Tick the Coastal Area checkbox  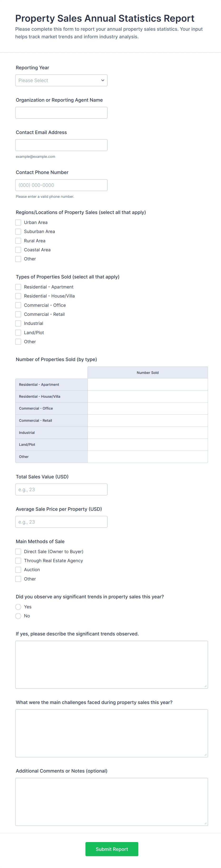18,250
